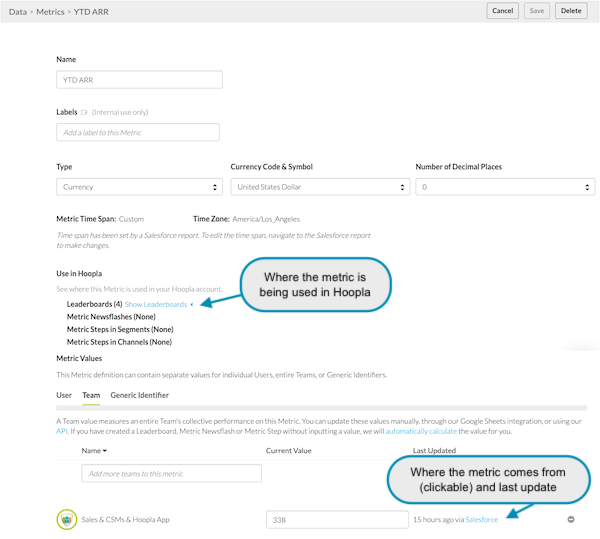Select Metric Steps in Channels (None) row
Viewport: 600px width, 539px height.
click(119, 342)
